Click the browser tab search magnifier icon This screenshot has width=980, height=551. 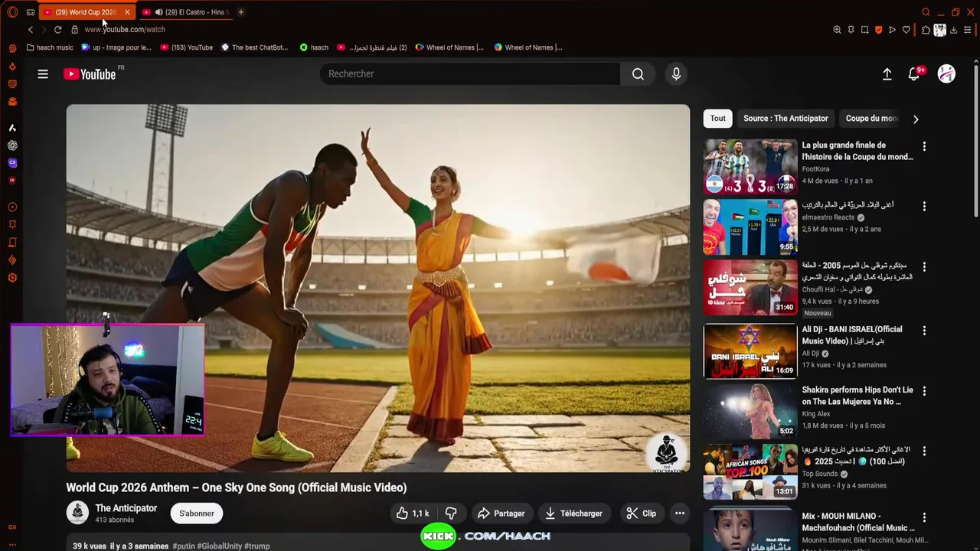tap(926, 12)
